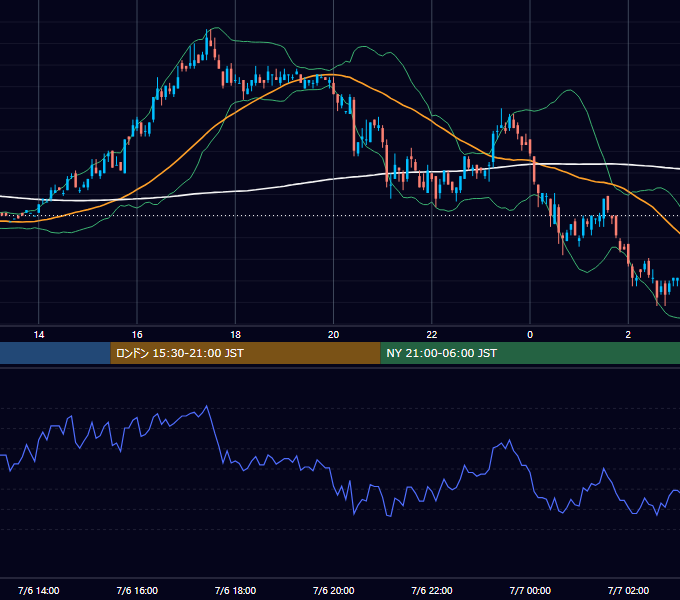The height and width of the screenshot is (600, 680).
Task: Click the blue session bar before London
Action: (55, 353)
